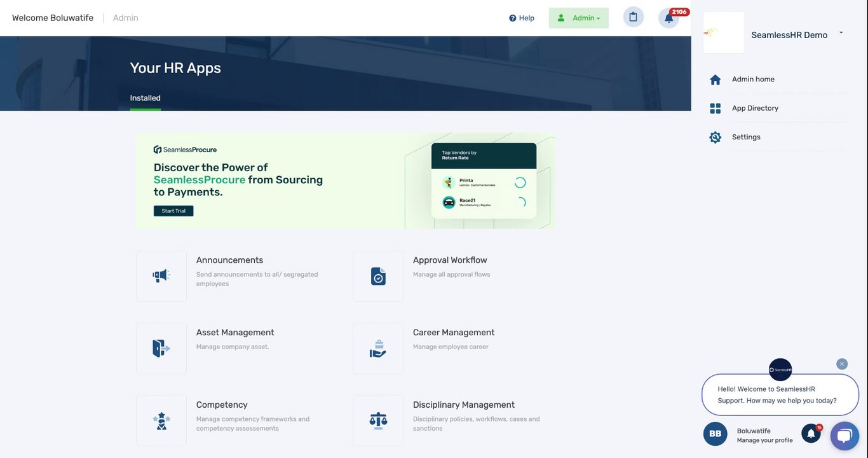
Task: Click 'Manage company asset.' description
Action: click(x=233, y=347)
